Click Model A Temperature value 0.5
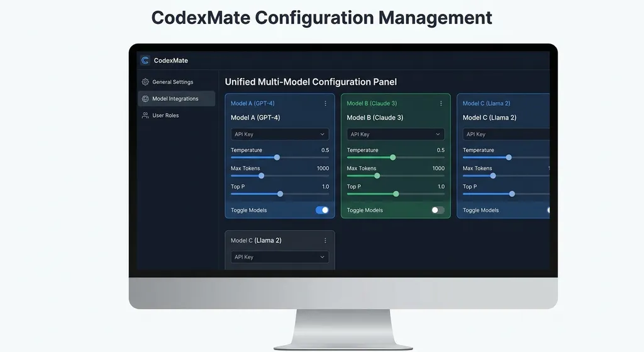The image size is (644, 352). point(325,150)
